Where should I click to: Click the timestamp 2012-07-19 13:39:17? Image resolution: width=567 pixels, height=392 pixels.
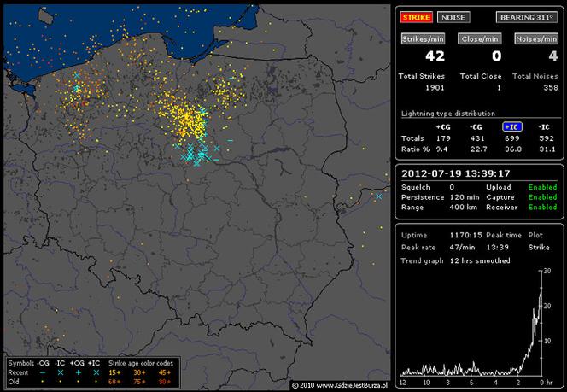click(x=456, y=173)
